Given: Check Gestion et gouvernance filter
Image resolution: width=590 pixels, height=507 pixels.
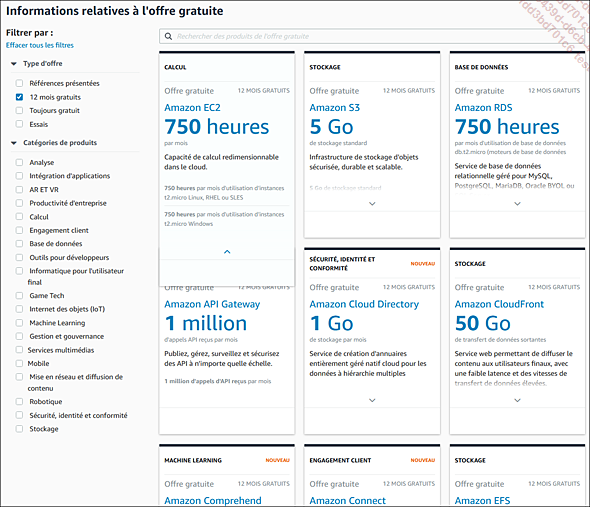Looking at the screenshot, I should point(19,336).
